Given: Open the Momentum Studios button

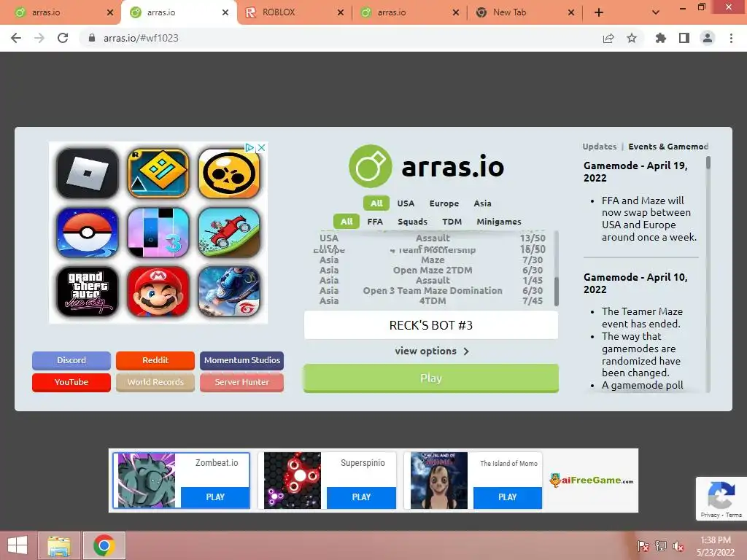Looking at the screenshot, I should coord(242,360).
